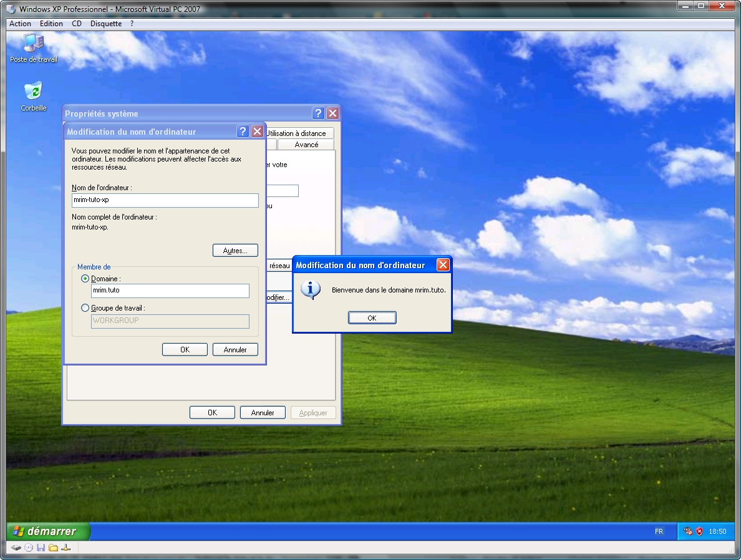Image resolution: width=741 pixels, height=560 pixels.
Task: Click the help button of the computer name dialog
Action: 243,132
